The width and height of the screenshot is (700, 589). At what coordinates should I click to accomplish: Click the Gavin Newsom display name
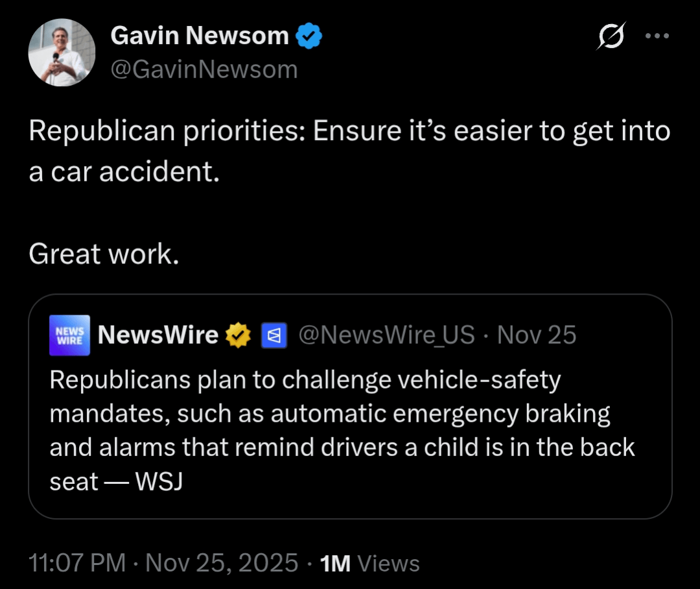point(200,36)
